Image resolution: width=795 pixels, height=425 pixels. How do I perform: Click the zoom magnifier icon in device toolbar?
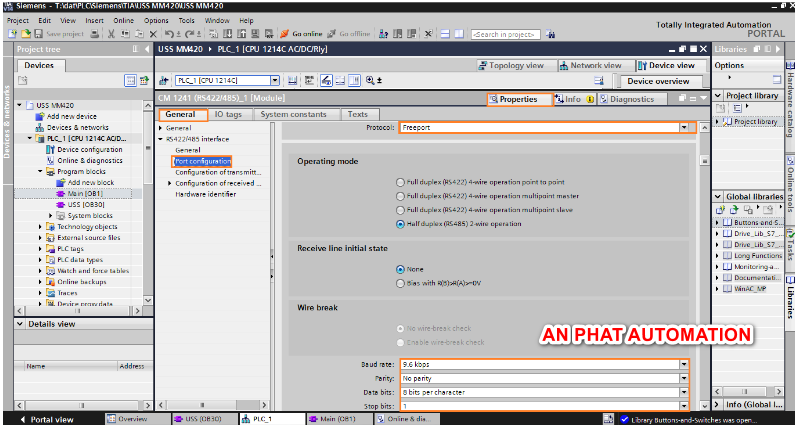click(x=370, y=80)
